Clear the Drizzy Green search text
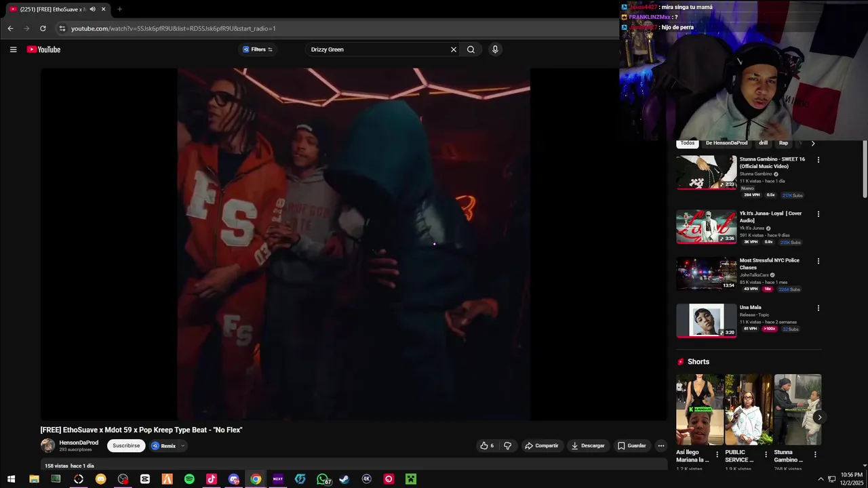The image size is (868, 488). point(454,49)
